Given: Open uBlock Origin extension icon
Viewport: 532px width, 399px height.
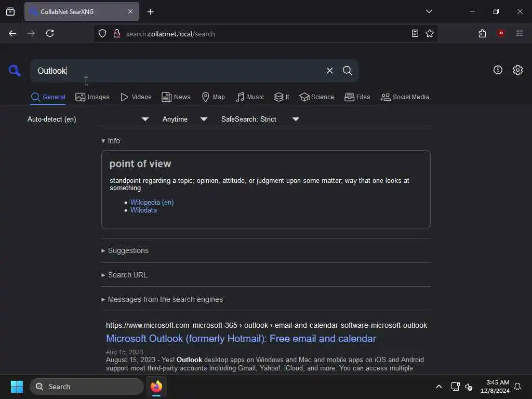Looking at the screenshot, I should tap(500, 33).
